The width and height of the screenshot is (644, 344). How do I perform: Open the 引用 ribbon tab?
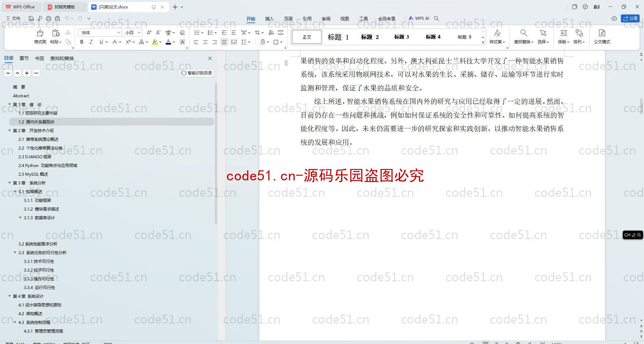[x=307, y=19]
